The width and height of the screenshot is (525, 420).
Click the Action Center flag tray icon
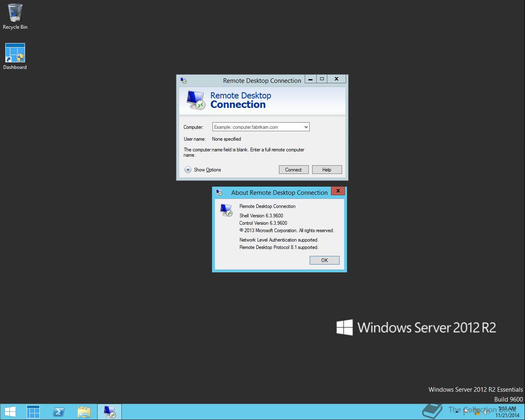[467, 412]
